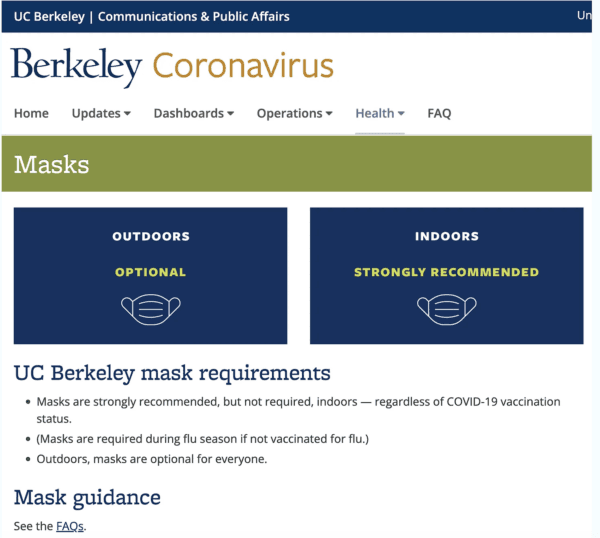Screen dimensions: 600x538
Task: Go to the Home page
Action: 31,113
